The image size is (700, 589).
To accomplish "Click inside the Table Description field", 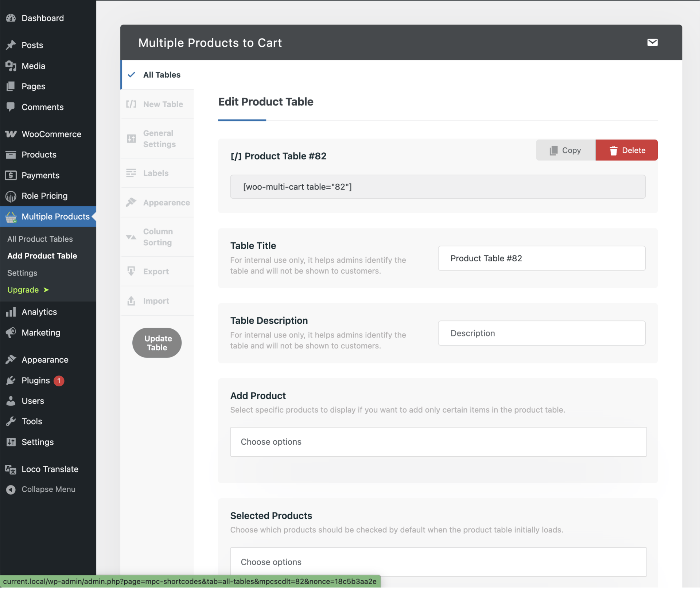I will [541, 333].
